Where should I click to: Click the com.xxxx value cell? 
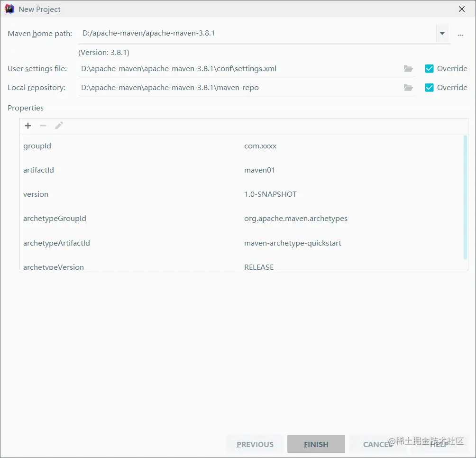(x=260, y=146)
